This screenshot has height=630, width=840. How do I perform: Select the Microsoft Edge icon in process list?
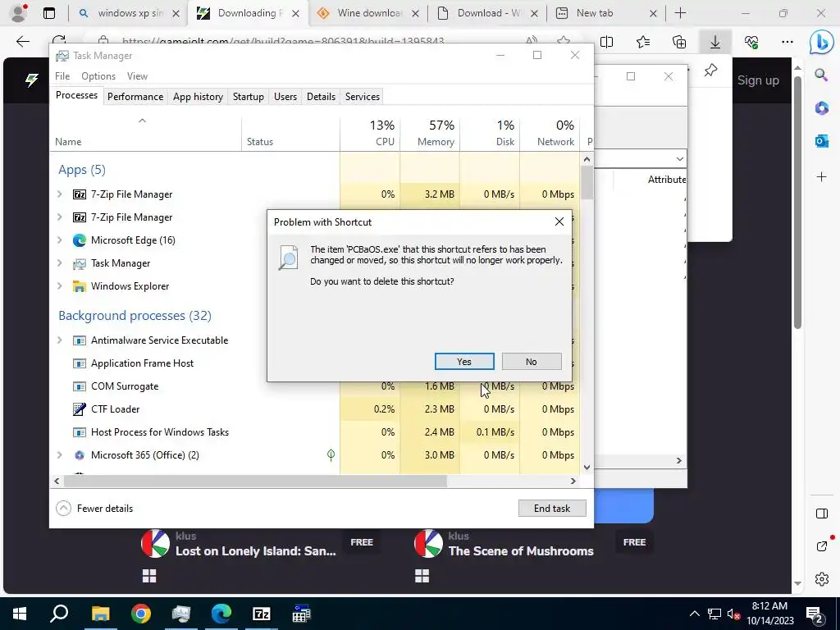[x=80, y=240]
